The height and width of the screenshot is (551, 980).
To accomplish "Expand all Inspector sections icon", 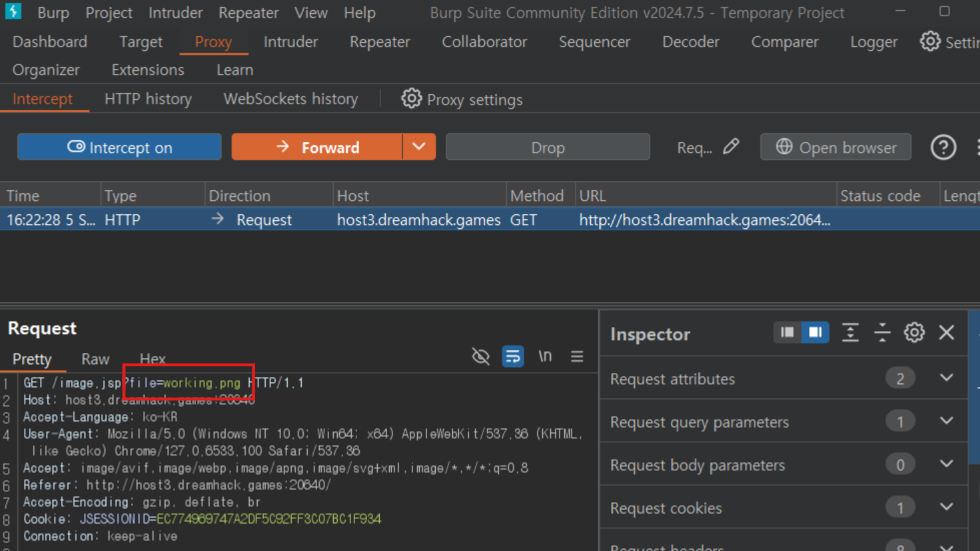I will (x=850, y=332).
